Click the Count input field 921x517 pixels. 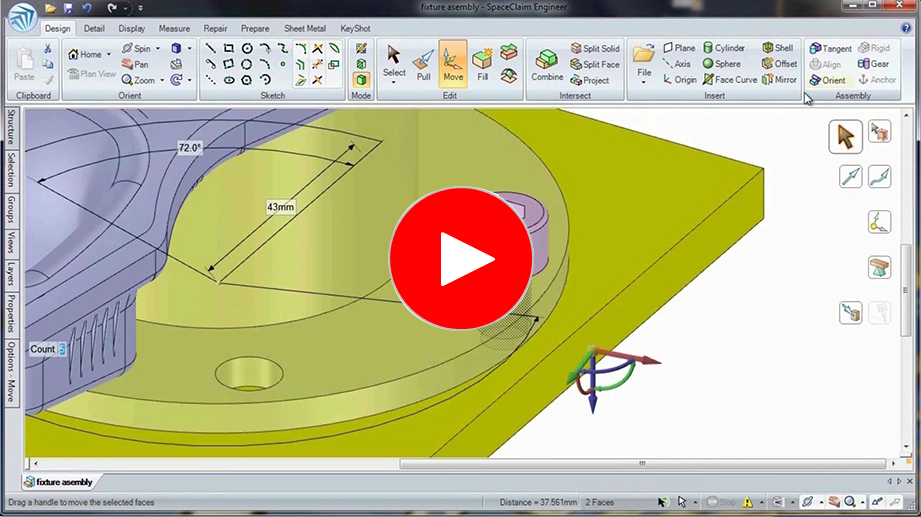click(62, 349)
